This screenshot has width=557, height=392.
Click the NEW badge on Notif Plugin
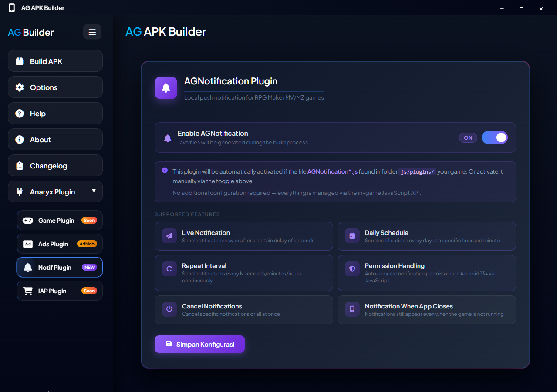90,268
